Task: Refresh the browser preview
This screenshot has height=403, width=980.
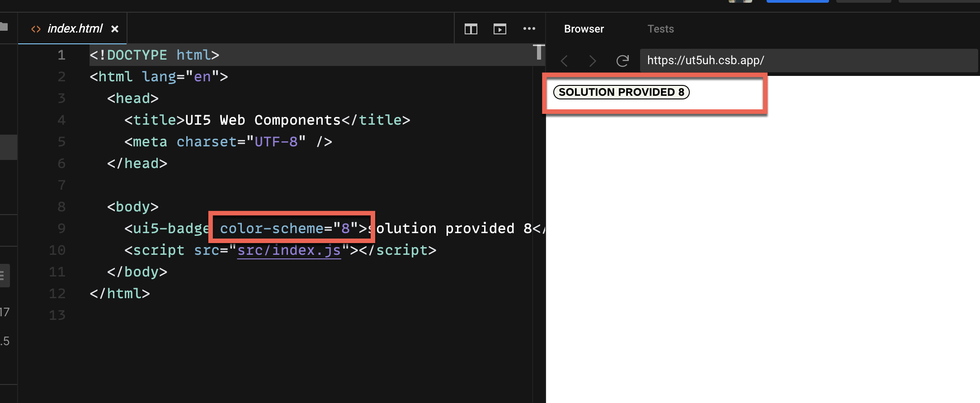Action: point(622,61)
